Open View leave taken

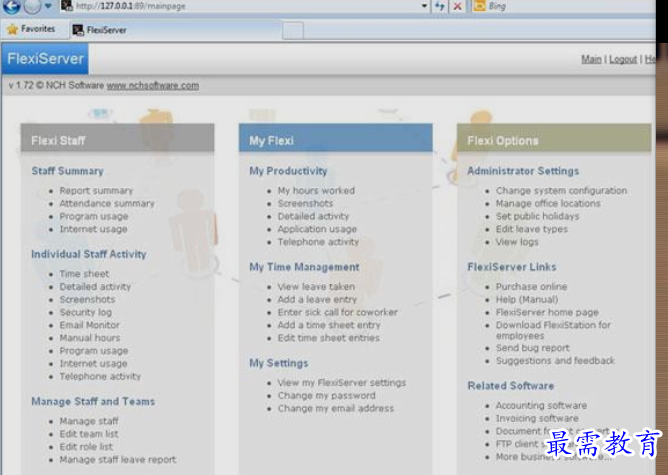[316, 286]
